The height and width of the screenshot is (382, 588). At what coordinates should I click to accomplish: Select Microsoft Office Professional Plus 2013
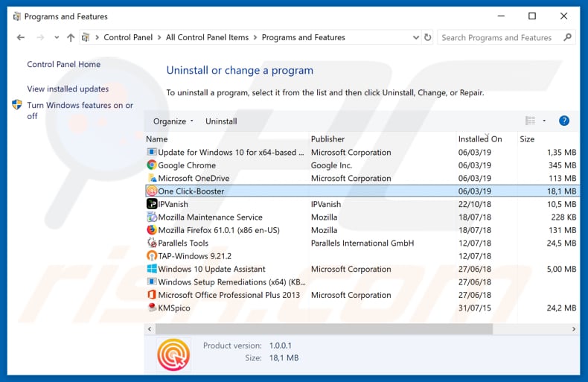point(229,295)
